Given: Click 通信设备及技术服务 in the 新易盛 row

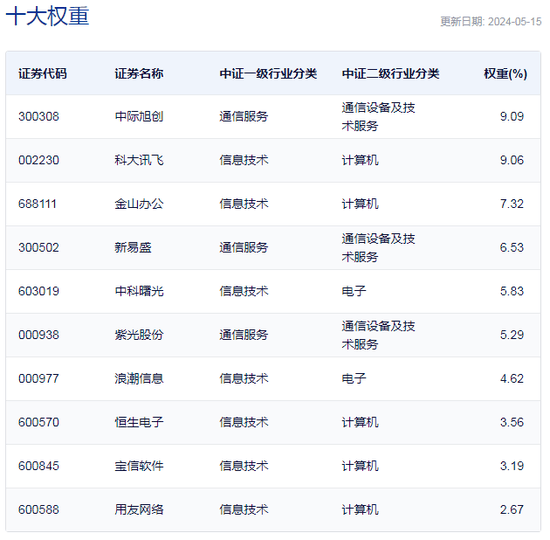Looking at the screenshot, I should click(x=378, y=248).
